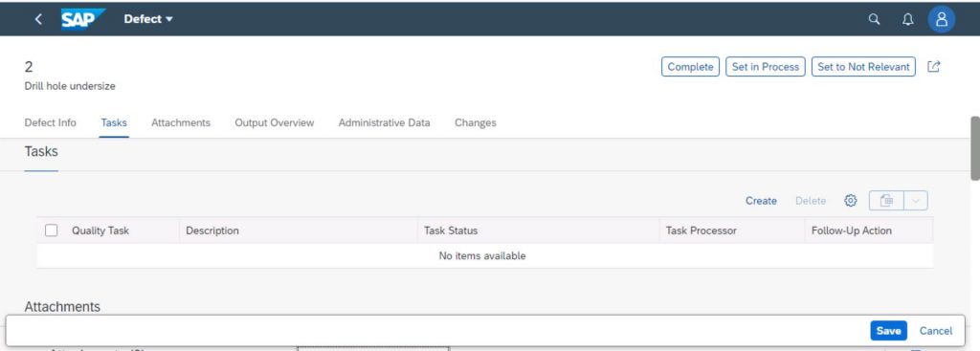The height and width of the screenshot is (351, 980).
Task: Click the Save button
Action: (x=888, y=331)
